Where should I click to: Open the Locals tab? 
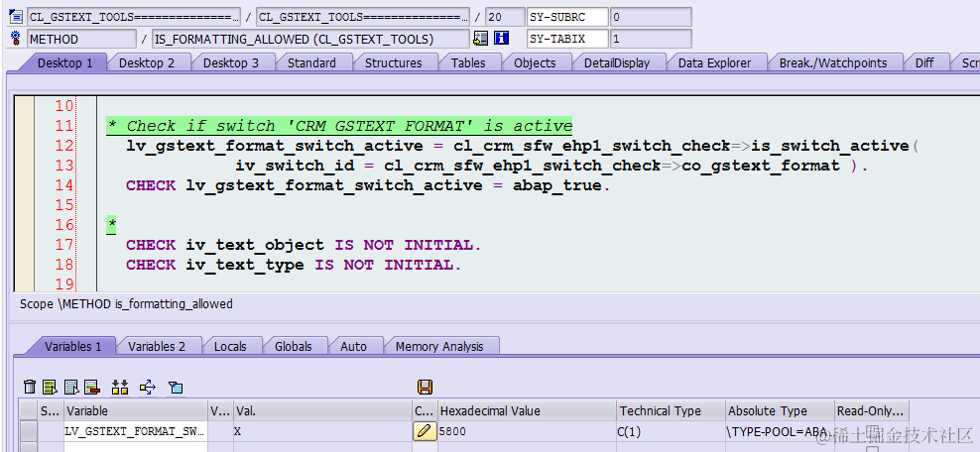[230, 346]
